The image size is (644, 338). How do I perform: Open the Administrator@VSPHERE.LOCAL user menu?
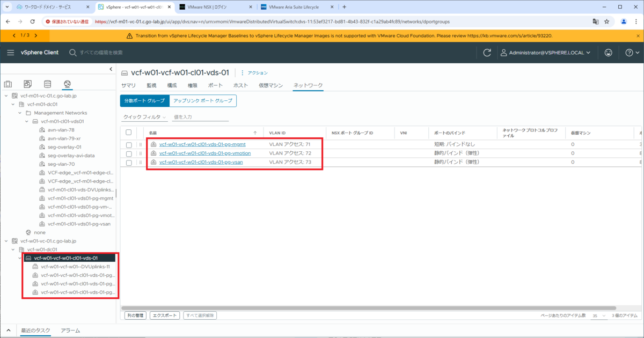[545, 53]
